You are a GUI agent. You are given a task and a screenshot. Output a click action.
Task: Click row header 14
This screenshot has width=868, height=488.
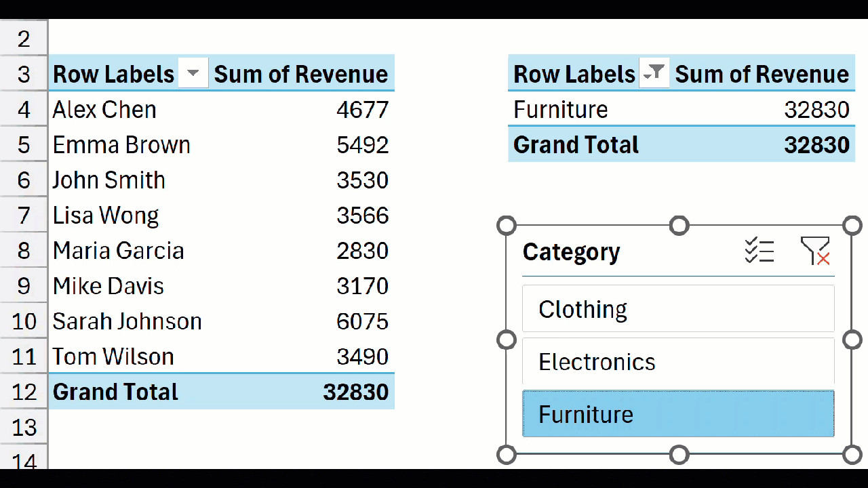click(24, 461)
